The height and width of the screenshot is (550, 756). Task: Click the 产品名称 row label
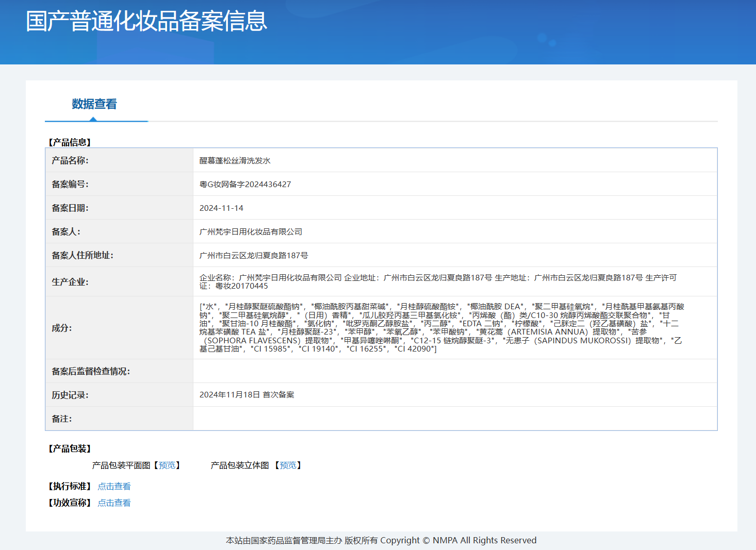pyautogui.click(x=70, y=161)
